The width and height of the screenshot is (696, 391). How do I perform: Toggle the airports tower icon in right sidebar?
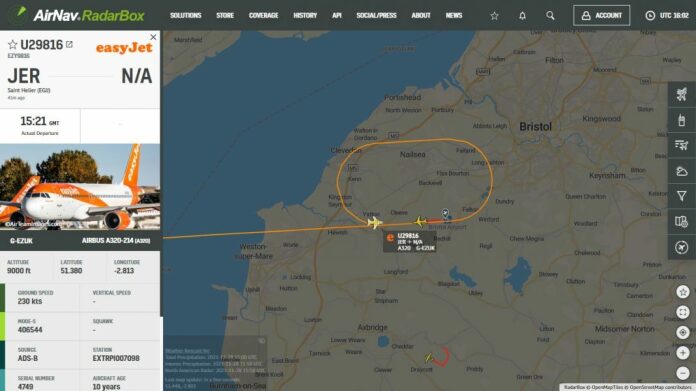[x=682, y=120]
